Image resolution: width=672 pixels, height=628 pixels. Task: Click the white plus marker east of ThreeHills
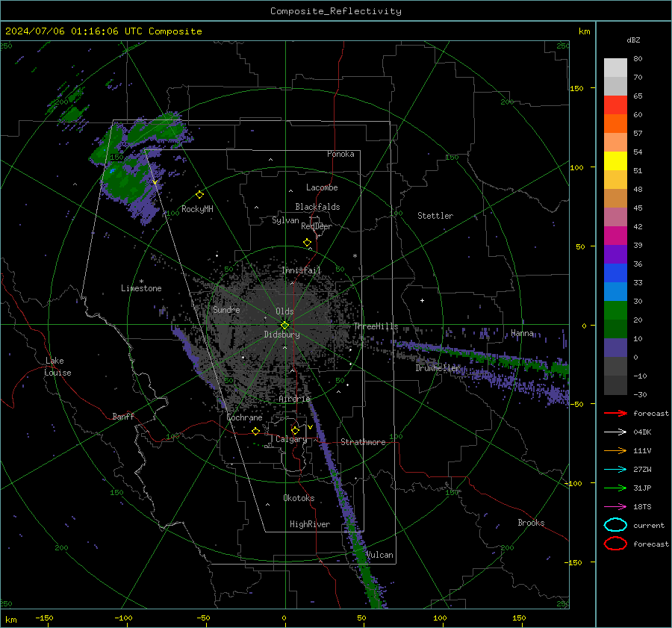tap(422, 300)
